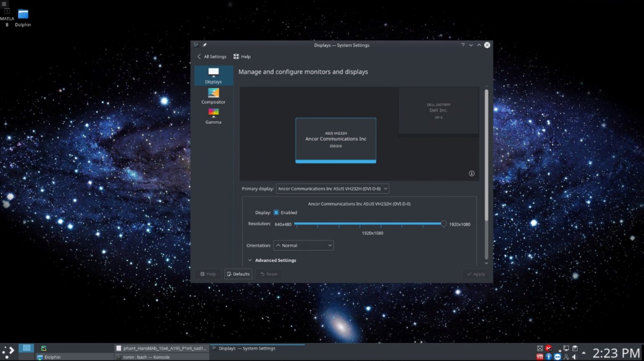Open the Gamma settings module
This screenshot has width=644, height=361.
pos(213,116)
